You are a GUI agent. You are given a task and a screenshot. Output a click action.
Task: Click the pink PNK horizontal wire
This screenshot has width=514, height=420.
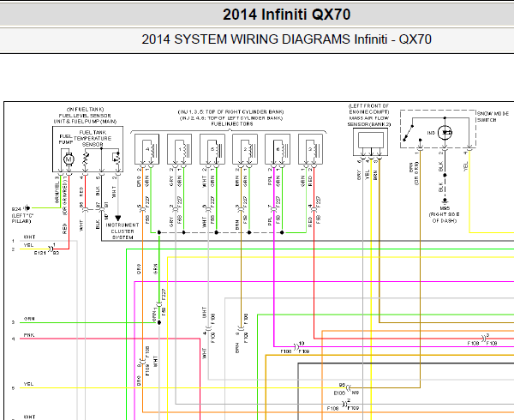pyautogui.click(x=110, y=339)
